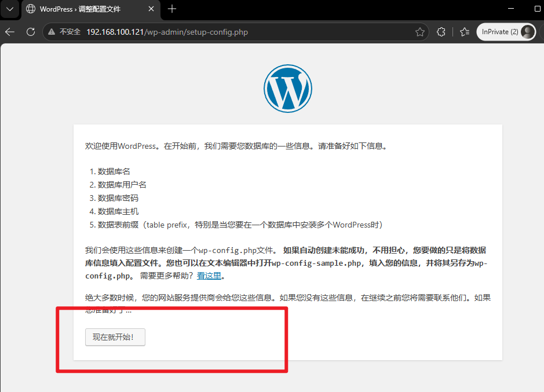This screenshot has height=392, width=544.
Task: Maximize the browser window
Action: 538,9
